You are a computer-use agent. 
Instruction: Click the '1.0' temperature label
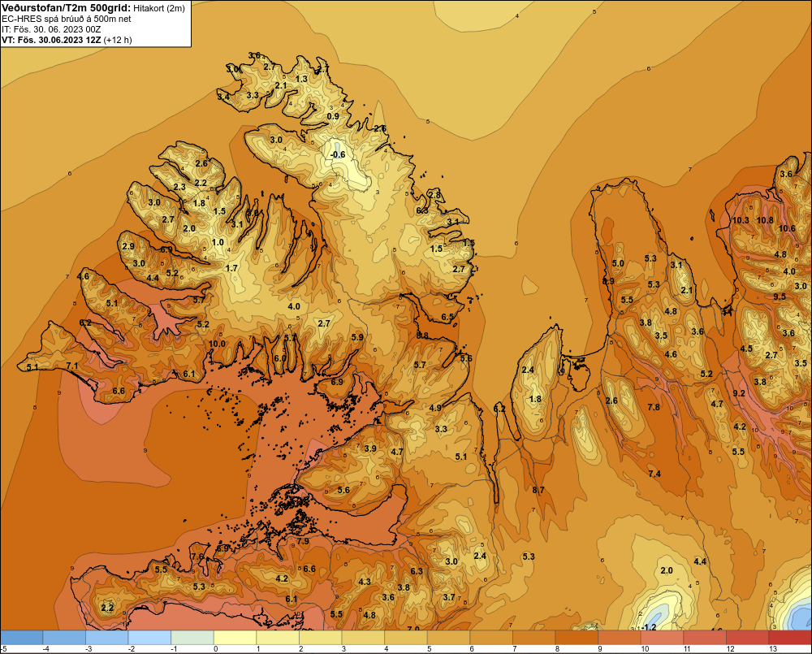coord(218,242)
